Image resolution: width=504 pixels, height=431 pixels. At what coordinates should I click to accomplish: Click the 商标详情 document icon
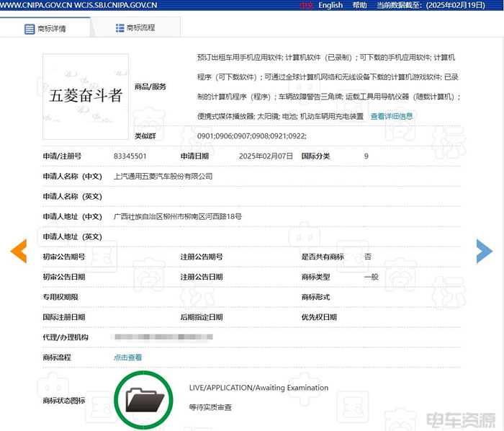pos(30,29)
